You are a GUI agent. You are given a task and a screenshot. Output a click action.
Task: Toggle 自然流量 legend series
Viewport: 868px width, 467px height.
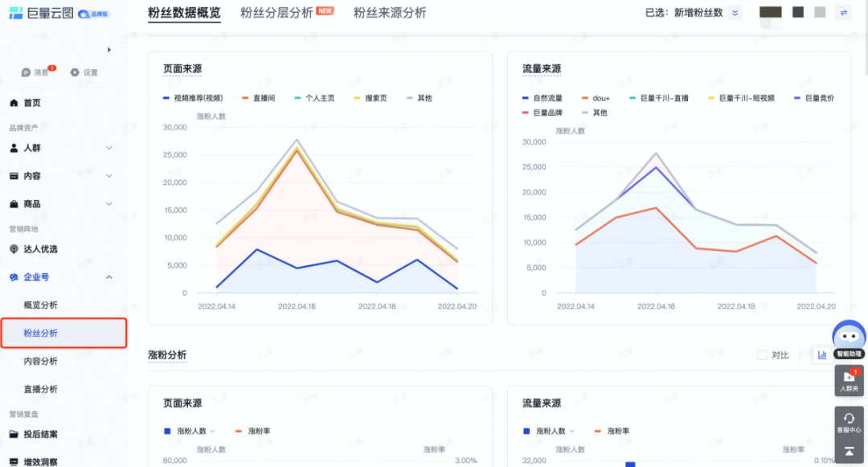click(542, 98)
